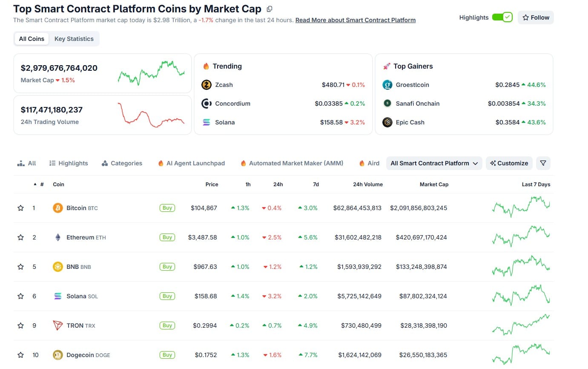Star Bitcoin to add it to watchlist

pos(20,208)
